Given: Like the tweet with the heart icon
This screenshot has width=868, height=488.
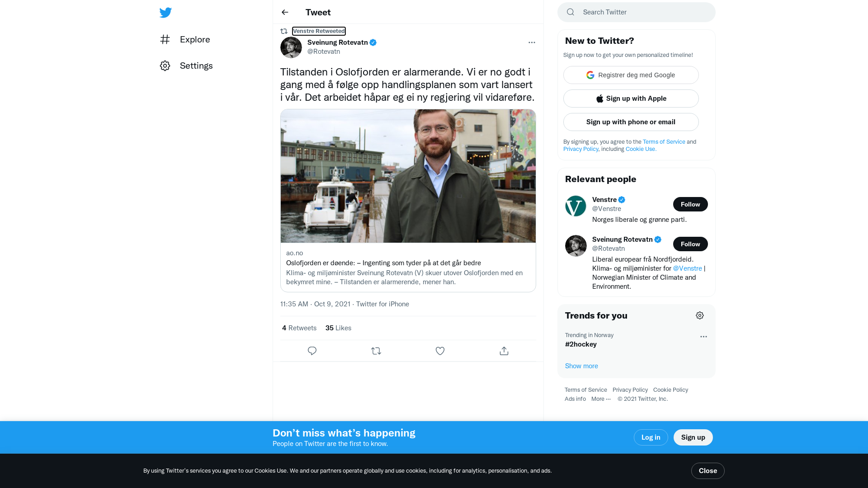Looking at the screenshot, I should 440,351.
